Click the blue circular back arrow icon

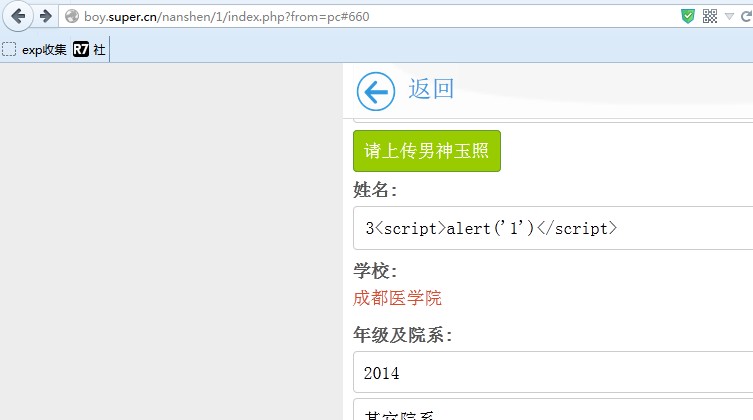tap(376, 91)
